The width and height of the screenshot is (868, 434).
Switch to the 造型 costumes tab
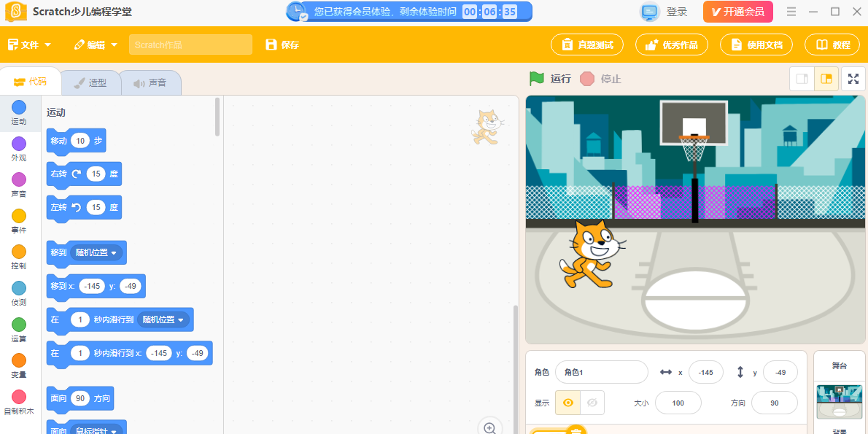click(x=90, y=82)
